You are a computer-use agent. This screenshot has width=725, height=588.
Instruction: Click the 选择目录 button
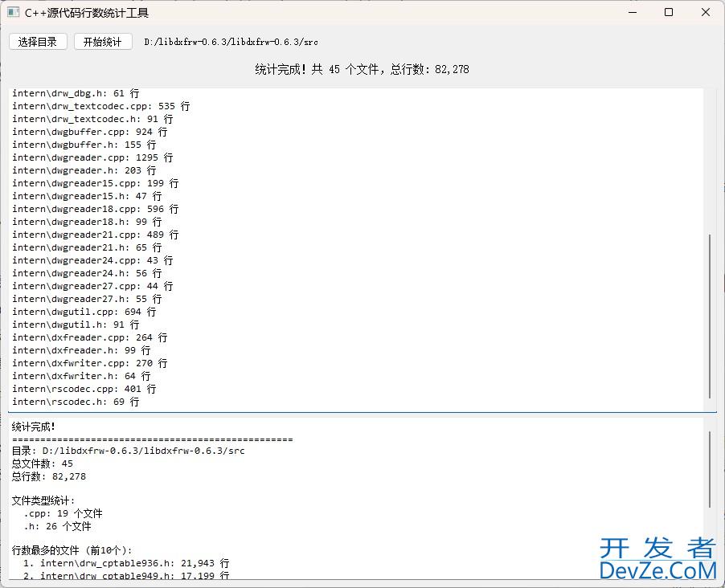[38, 42]
